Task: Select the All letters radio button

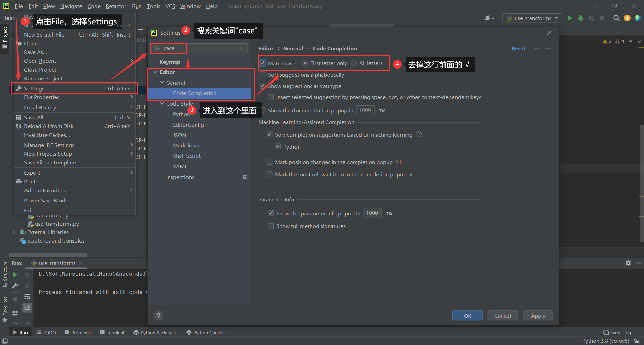Action: (x=354, y=63)
